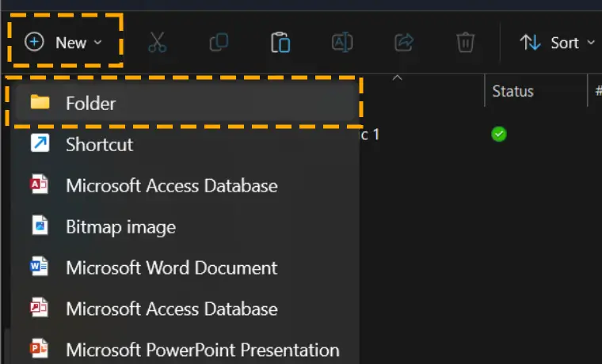Click the Share icon in toolbar
602x364 pixels.
pos(404,42)
